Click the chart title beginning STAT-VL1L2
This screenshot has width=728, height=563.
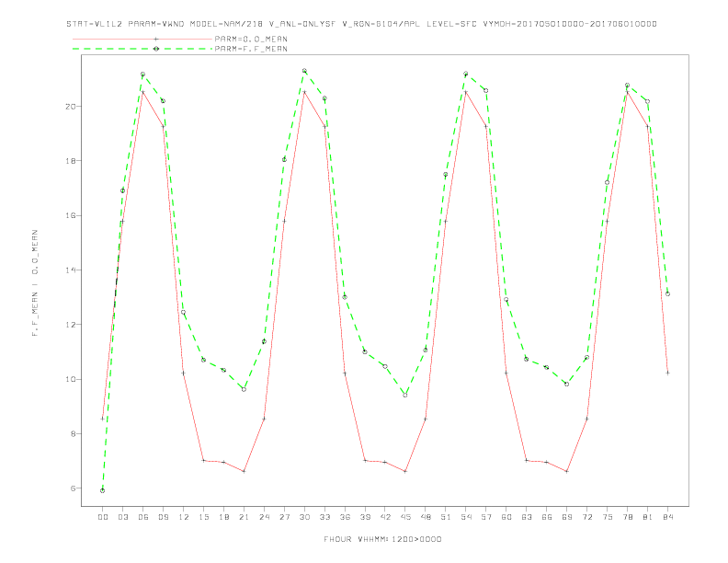pyautogui.click(x=361, y=24)
